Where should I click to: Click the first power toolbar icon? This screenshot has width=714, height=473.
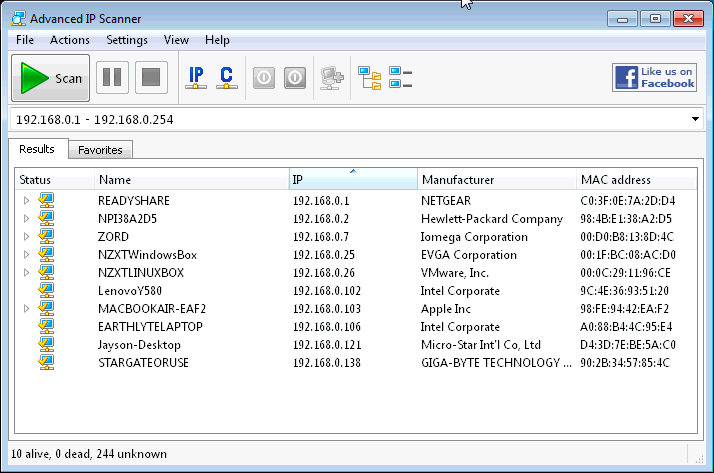(264, 78)
